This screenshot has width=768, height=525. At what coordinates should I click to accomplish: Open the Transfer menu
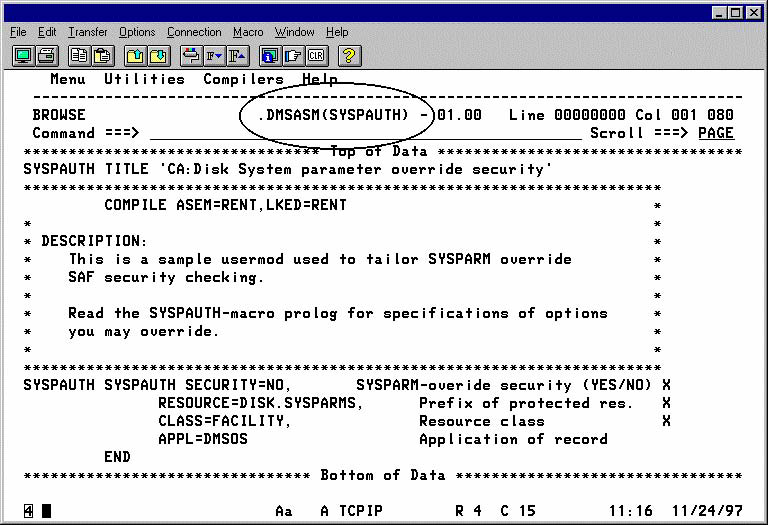point(88,32)
